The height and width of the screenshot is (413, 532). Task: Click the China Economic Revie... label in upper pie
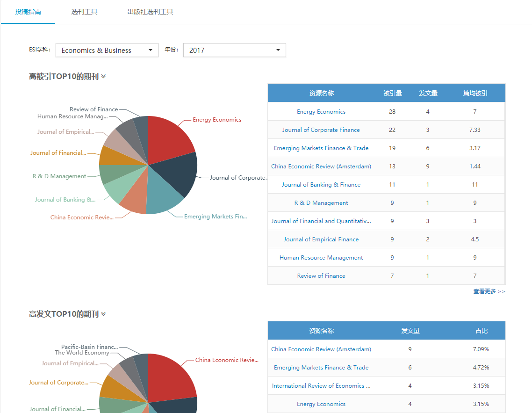pos(82,217)
